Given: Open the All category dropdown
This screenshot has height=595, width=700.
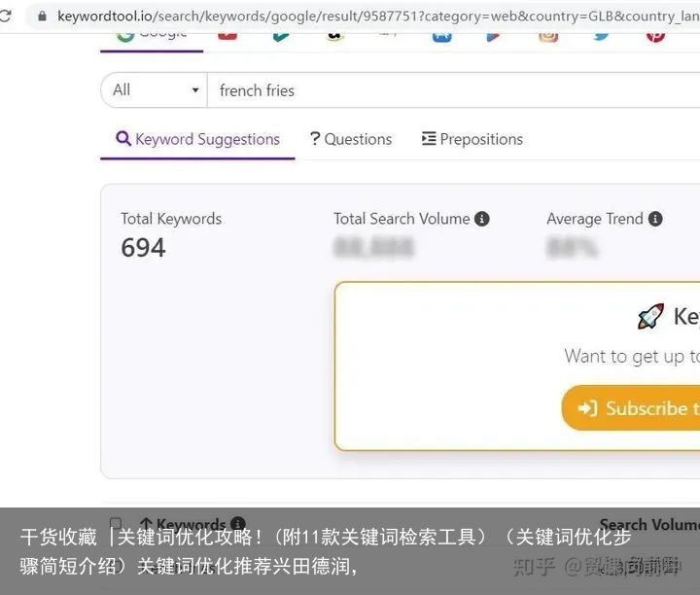Looking at the screenshot, I should [154, 89].
